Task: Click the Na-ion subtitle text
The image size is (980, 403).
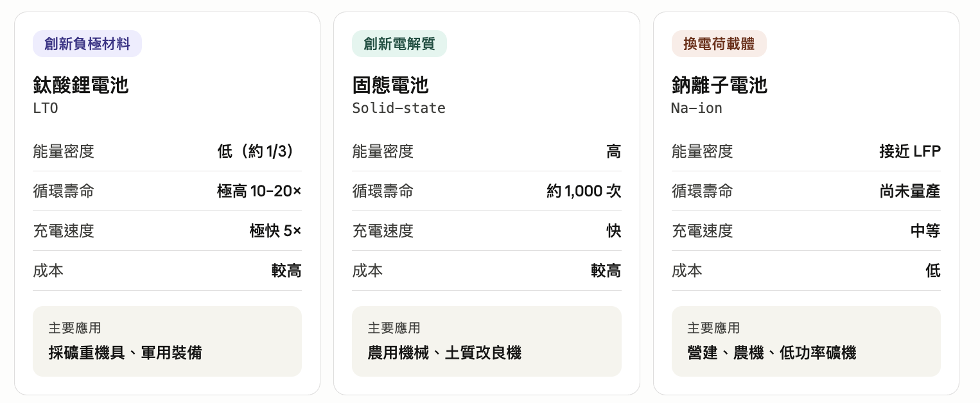Action: 697,108
